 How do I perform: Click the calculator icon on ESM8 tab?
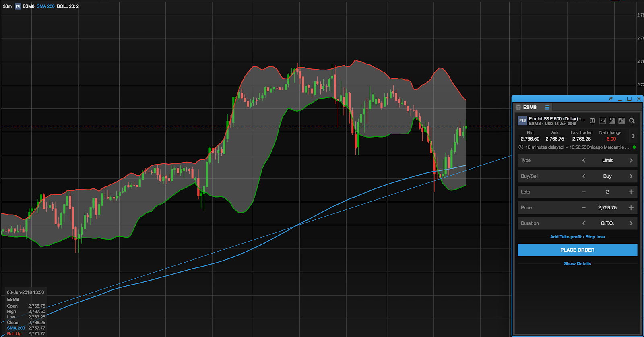[x=518, y=107]
